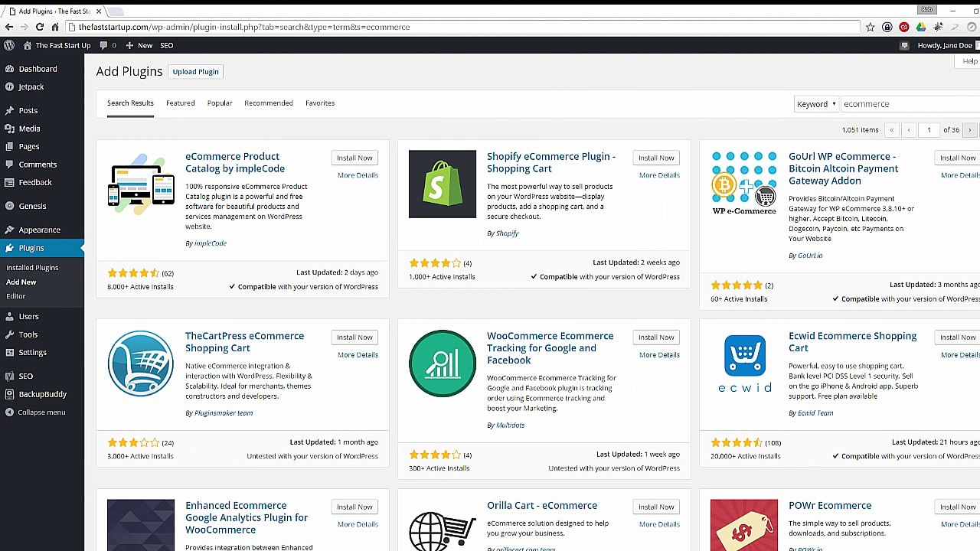Switch to the Popular tab

220,103
